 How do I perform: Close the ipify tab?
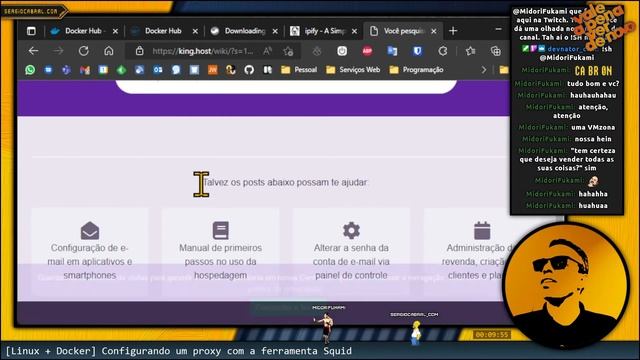coord(354,31)
